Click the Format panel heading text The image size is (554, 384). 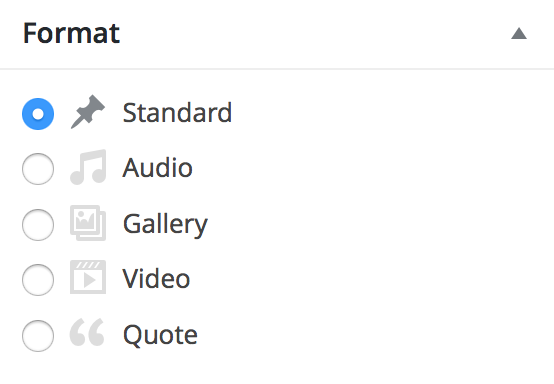point(71,33)
